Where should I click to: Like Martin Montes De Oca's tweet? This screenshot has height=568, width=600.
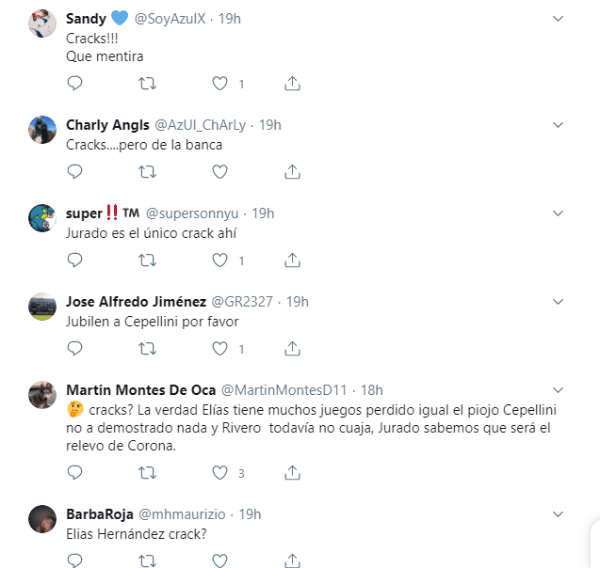pos(220,472)
